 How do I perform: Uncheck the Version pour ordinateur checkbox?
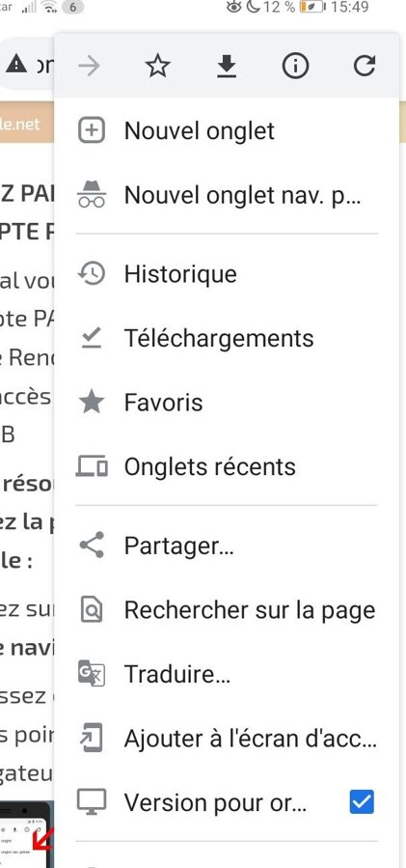(x=362, y=801)
